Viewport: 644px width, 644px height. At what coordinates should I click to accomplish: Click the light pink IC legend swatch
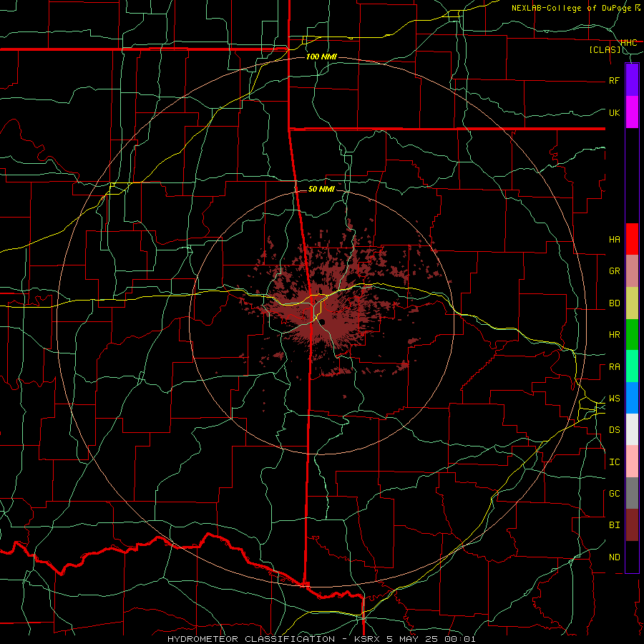(632, 462)
